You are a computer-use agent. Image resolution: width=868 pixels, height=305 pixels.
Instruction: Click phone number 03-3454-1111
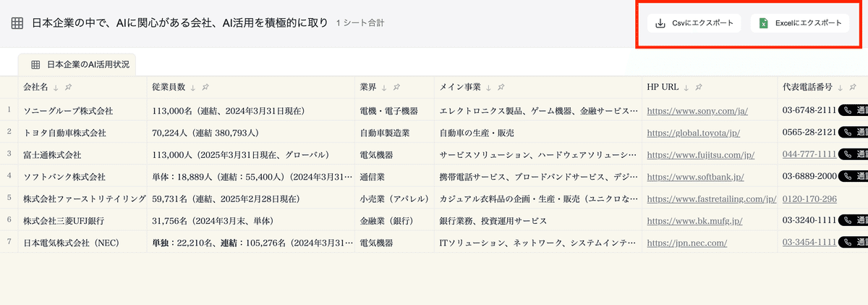(809, 243)
